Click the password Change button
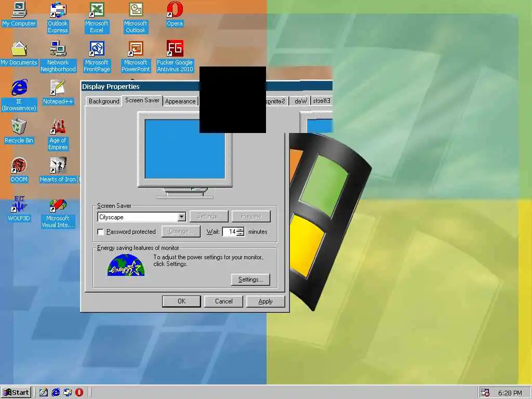The height and width of the screenshot is (399, 532). coord(181,231)
